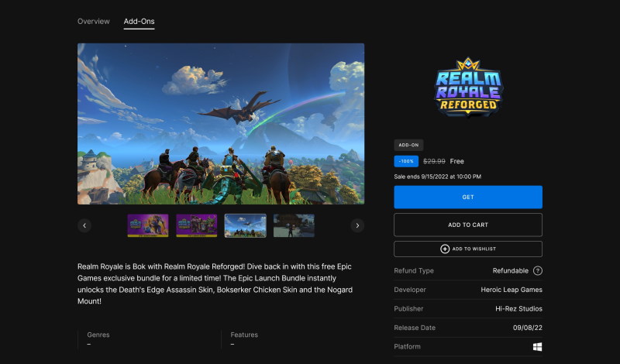
Task: Click the previous screenshot arrow
Action: [x=84, y=225]
